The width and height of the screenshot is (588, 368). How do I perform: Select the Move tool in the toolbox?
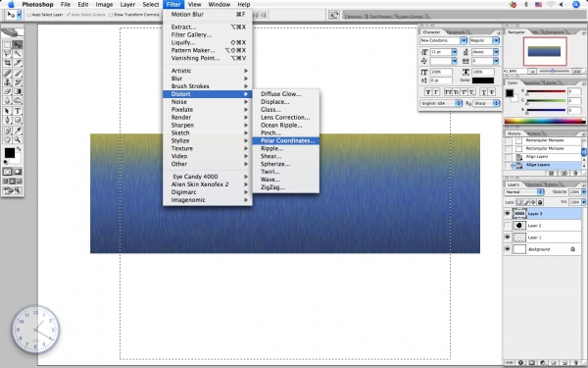tap(18, 45)
